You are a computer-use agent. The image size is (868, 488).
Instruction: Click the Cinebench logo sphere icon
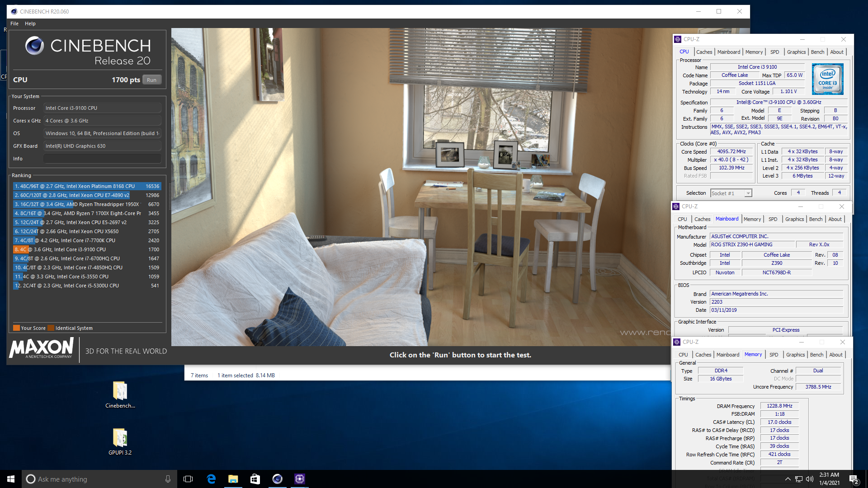click(x=34, y=46)
